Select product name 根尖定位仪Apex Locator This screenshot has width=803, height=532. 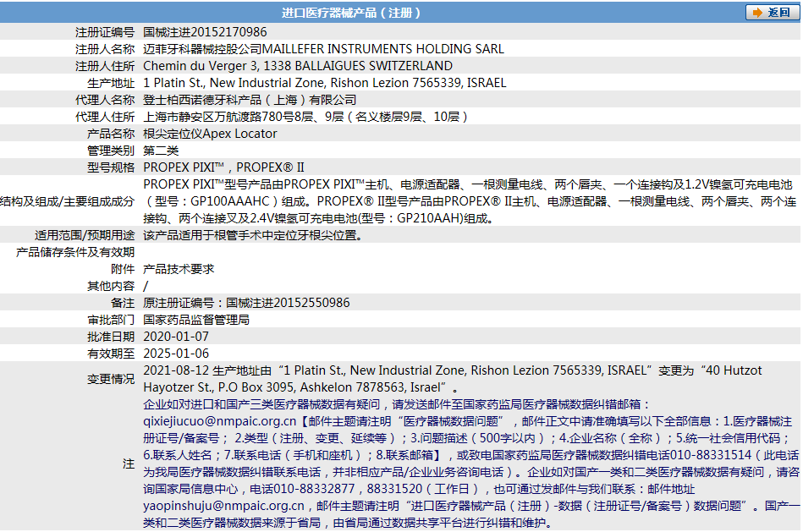pos(210,133)
